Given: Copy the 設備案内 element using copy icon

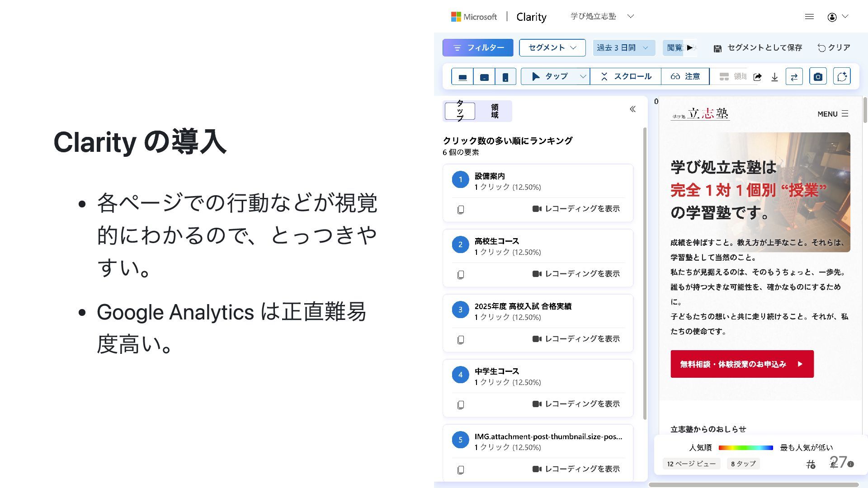Looking at the screenshot, I should click(461, 209).
